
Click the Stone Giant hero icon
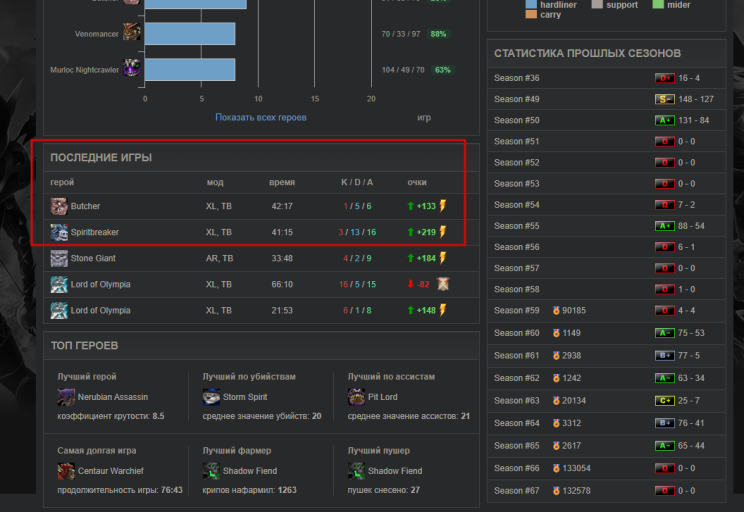point(59,259)
